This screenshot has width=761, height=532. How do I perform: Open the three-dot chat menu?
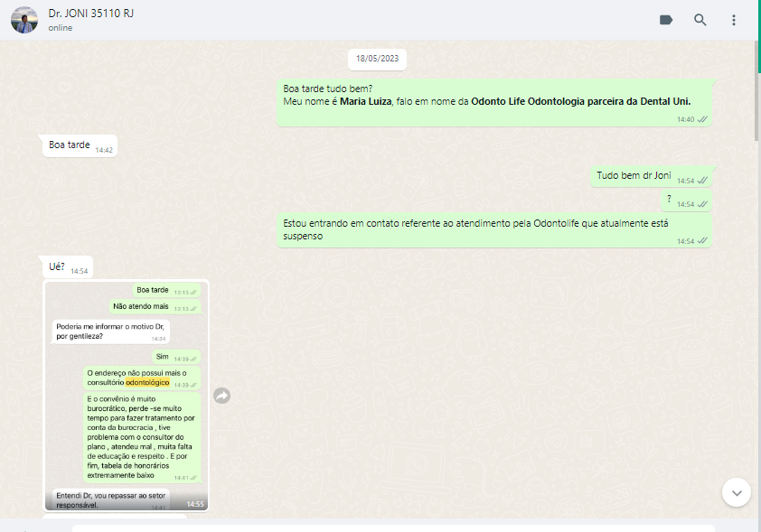coord(733,20)
